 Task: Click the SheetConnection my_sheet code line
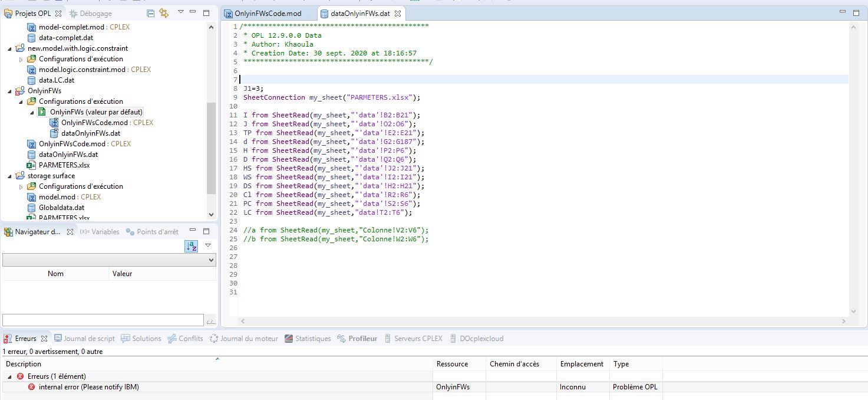(332, 97)
